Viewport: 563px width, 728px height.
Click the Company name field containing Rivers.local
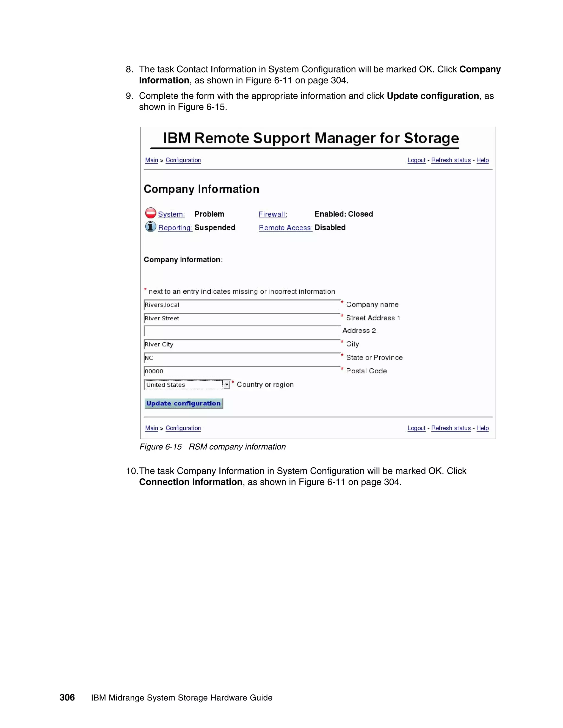[242, 305]
